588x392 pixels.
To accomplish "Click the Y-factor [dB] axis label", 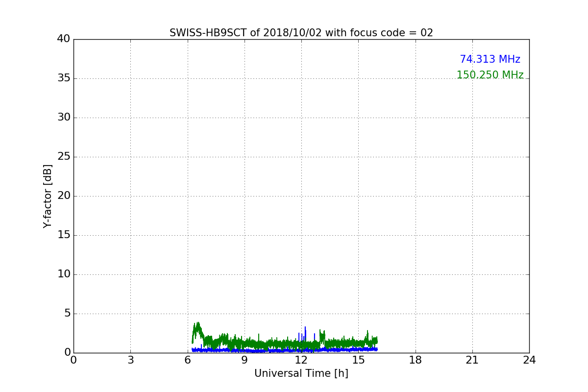I will click(x=48, y=196).
